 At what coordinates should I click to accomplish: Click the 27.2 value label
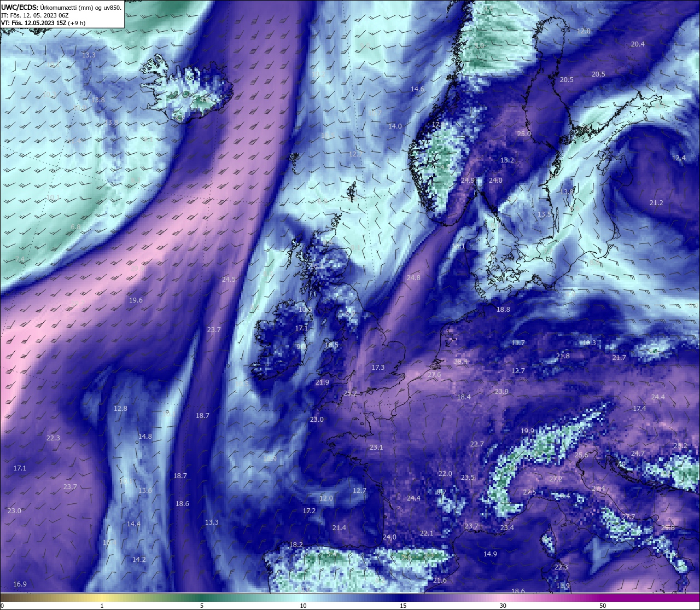pos(556,479)
